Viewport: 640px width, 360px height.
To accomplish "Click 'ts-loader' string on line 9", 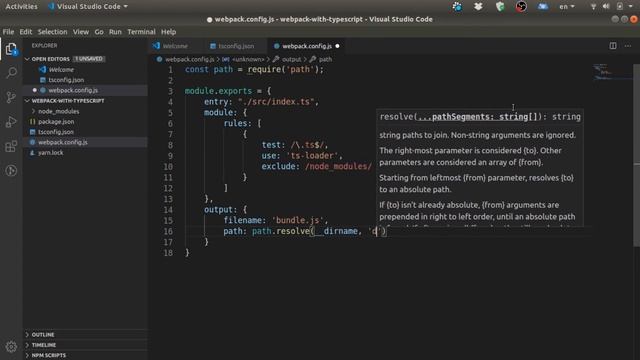I will tap(313, 156).
